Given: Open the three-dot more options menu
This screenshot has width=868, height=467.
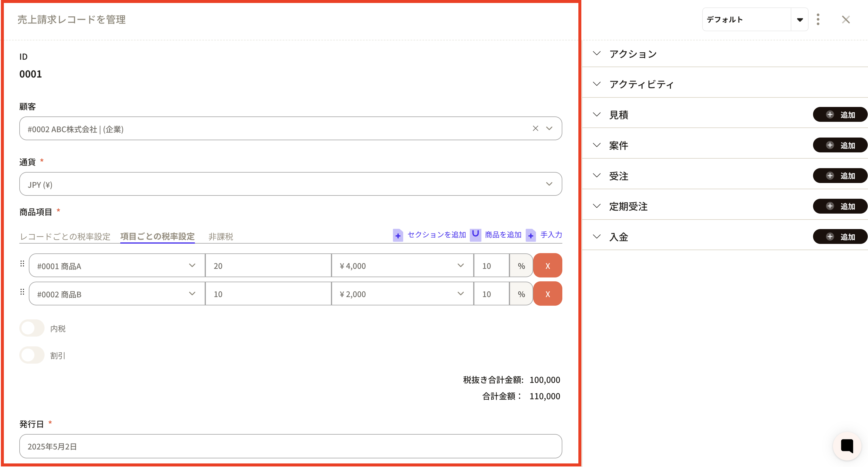Looking at the screenshot, I should point(818,20).
